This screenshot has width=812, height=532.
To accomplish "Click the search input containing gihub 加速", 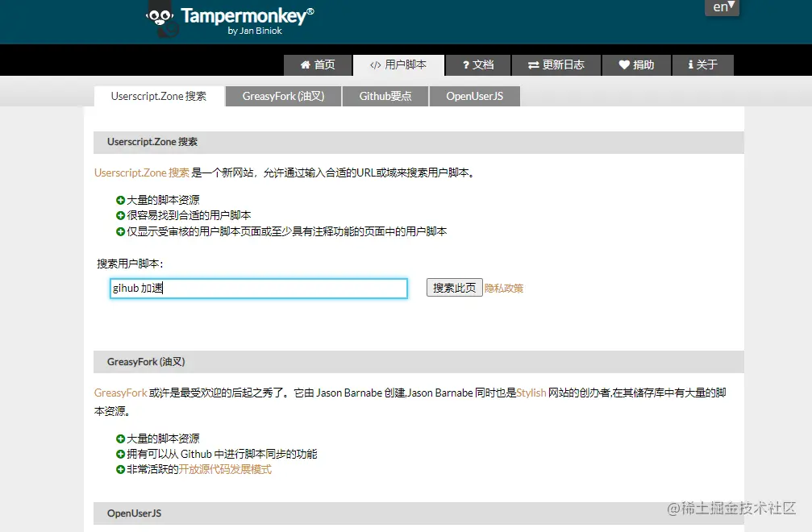I will (x=258, y=289).
